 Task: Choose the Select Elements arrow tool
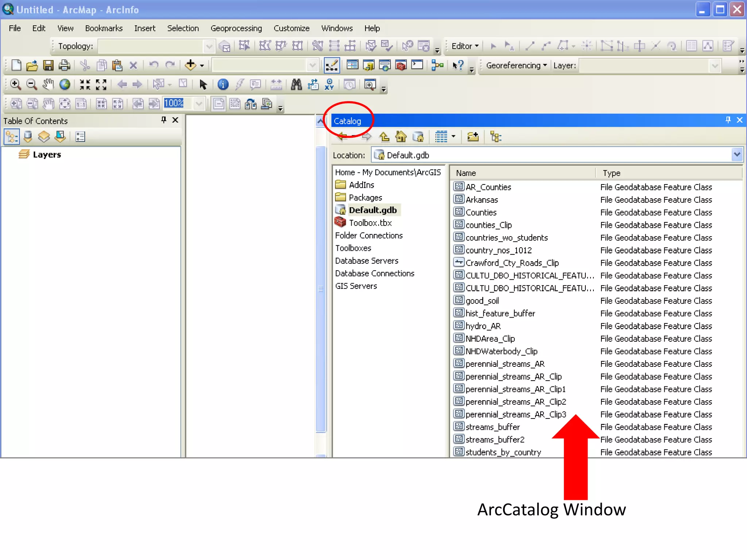pos(203,85)
